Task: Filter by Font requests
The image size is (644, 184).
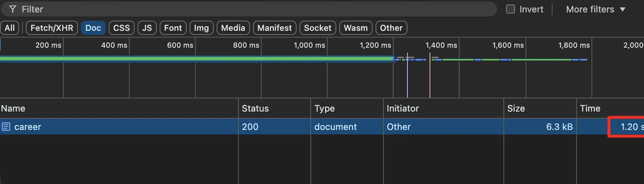Action: click(173, 28)
